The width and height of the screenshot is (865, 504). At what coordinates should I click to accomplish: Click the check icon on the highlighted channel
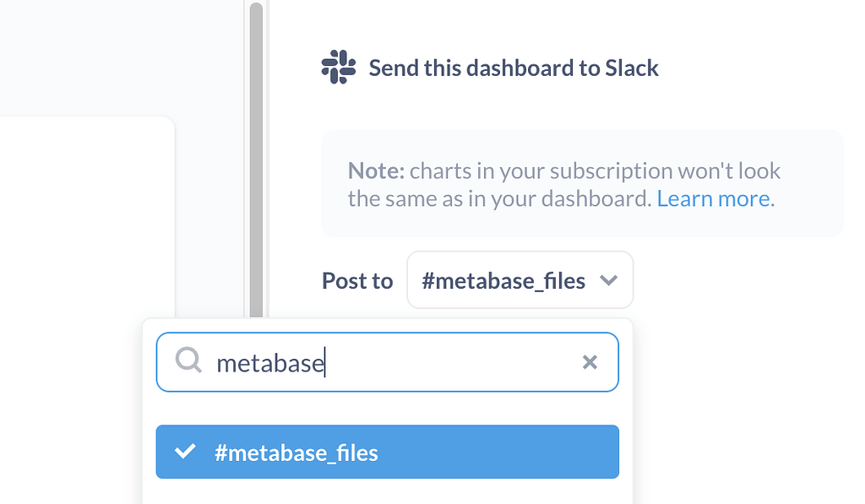click(186, 452)
